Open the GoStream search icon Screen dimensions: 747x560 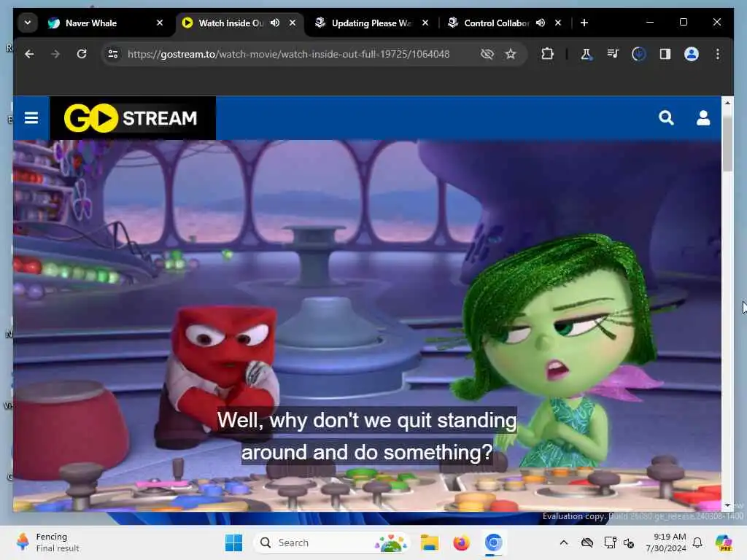(x=666, y=117)
